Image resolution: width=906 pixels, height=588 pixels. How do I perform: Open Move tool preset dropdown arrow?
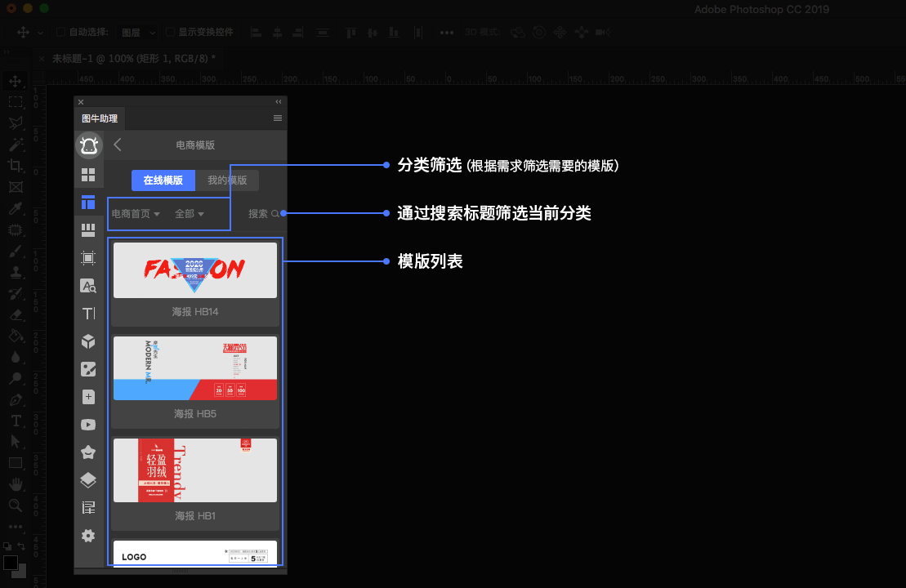[x=40, y=33]
